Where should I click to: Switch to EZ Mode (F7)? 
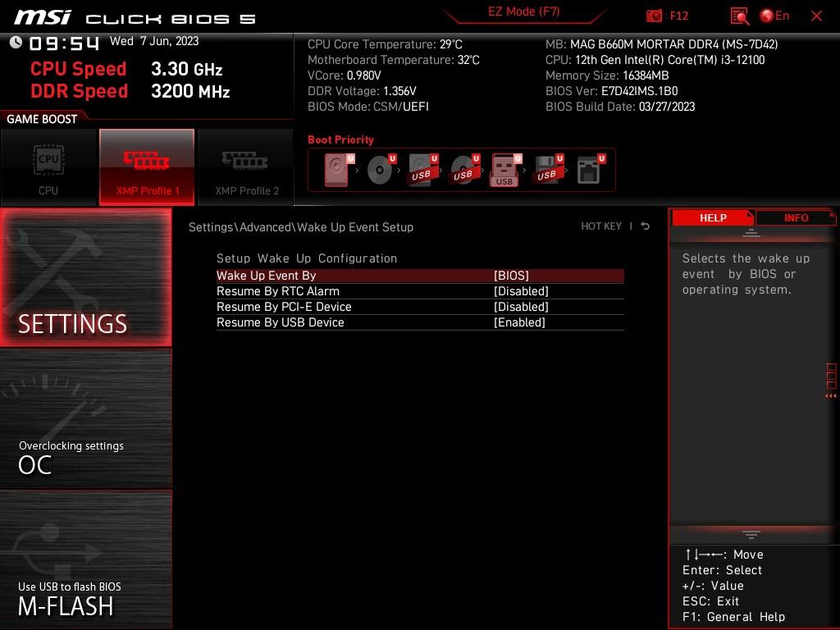523,11
